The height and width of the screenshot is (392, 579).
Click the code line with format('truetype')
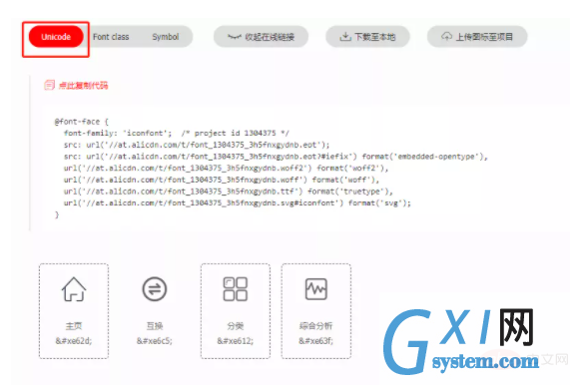click(229, 192)
